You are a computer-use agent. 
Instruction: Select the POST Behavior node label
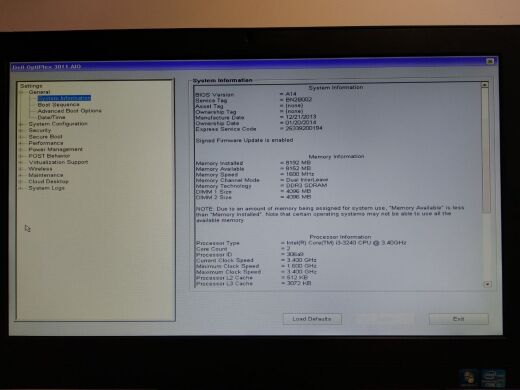[49, 156]
